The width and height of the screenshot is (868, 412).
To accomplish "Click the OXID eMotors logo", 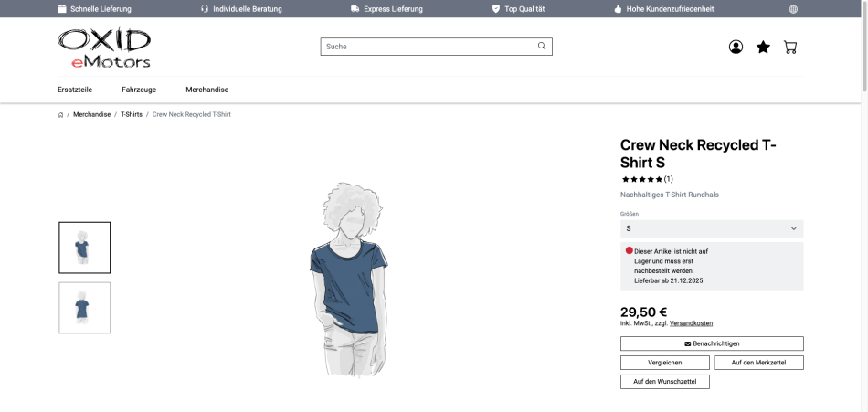I will [x=104, y=48].
